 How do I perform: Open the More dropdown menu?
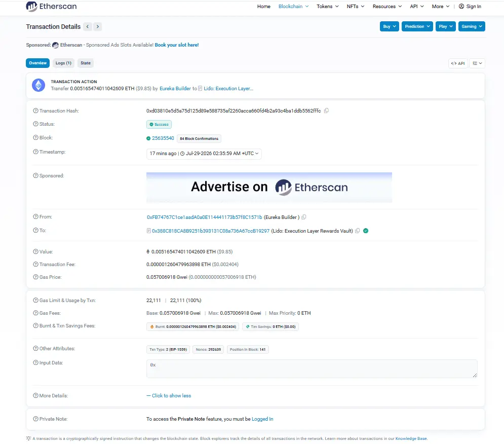click(441, 7)
